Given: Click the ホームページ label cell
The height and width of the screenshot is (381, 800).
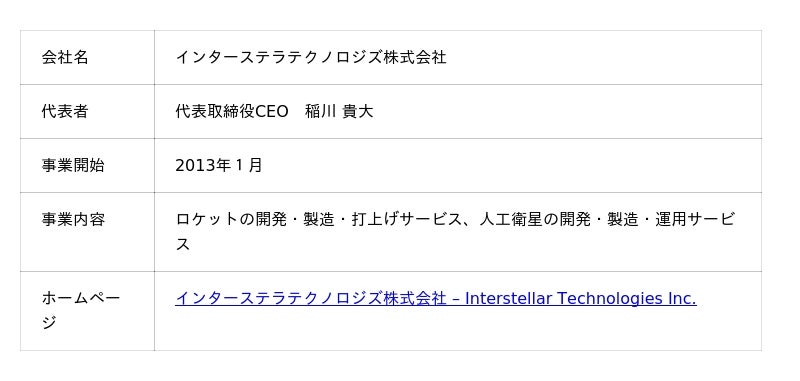Looking at the screenshot, I should [x=87, y=311].
